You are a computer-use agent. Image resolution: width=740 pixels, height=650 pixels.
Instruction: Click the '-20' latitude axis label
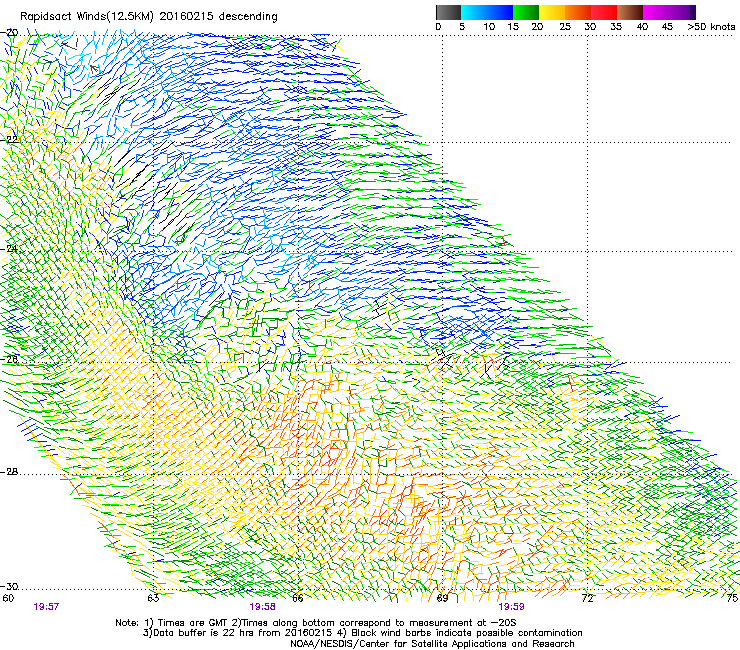9,32
